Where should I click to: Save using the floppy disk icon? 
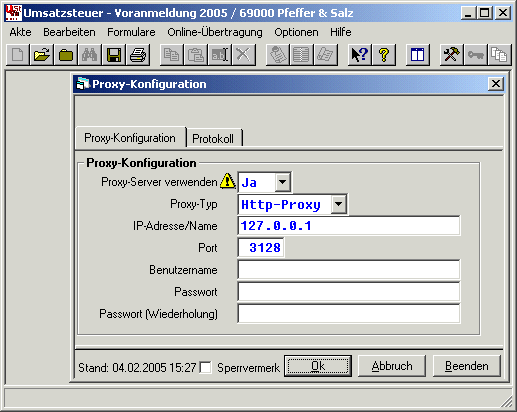click(x=114, y=55)
